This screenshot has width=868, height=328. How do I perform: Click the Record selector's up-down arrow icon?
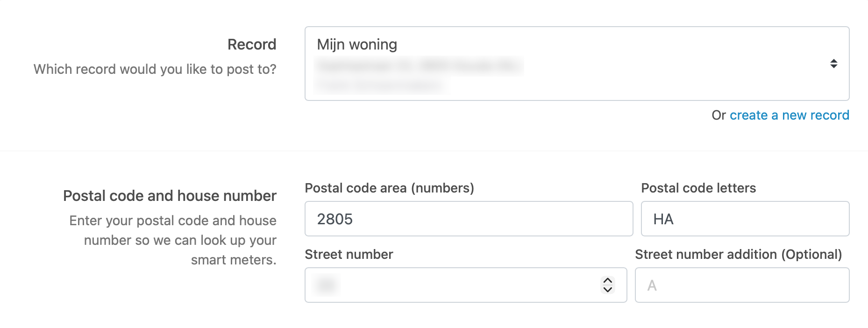tap(833, 64)
